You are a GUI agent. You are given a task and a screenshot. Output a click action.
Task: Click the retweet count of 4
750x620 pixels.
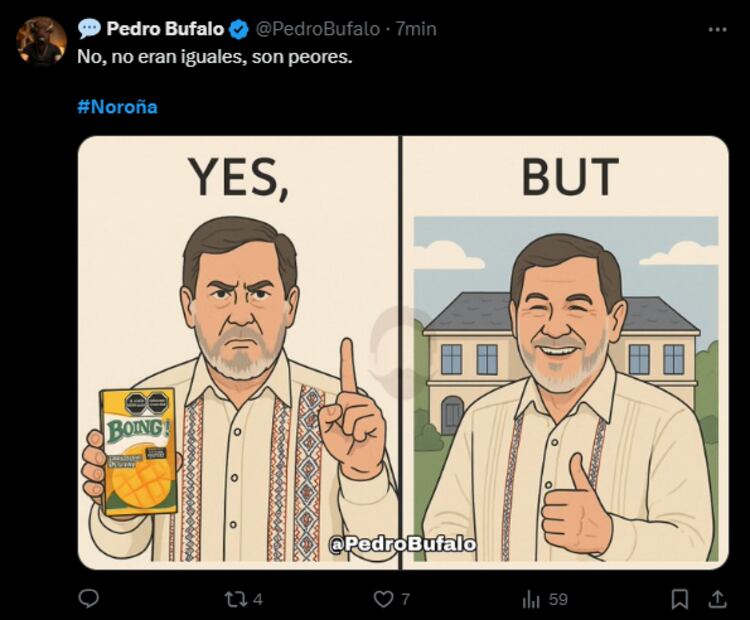[258, 599]
